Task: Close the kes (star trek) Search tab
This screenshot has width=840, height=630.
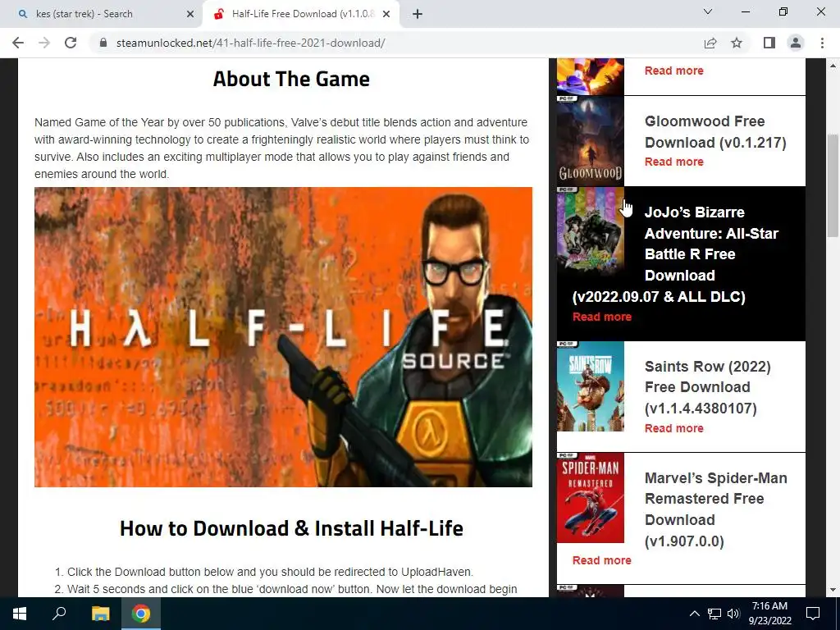Action: point(190,14)
